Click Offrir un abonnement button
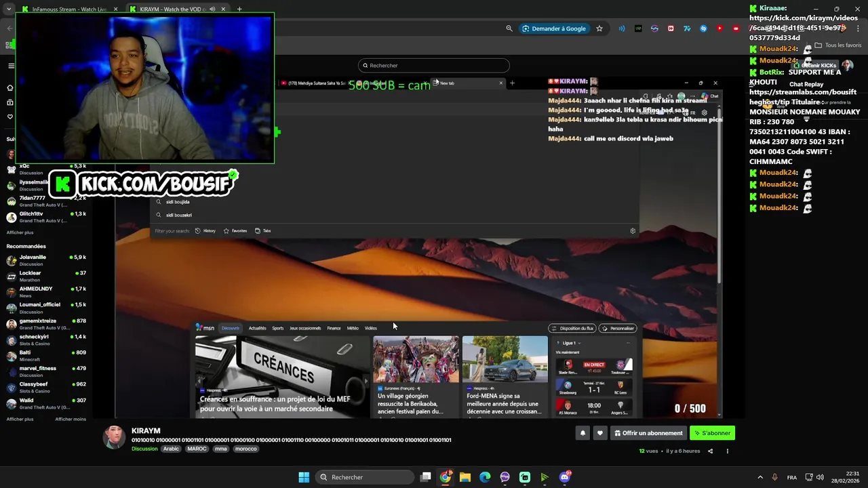Viewport: 868px width, 488px height. click(648, 433)
